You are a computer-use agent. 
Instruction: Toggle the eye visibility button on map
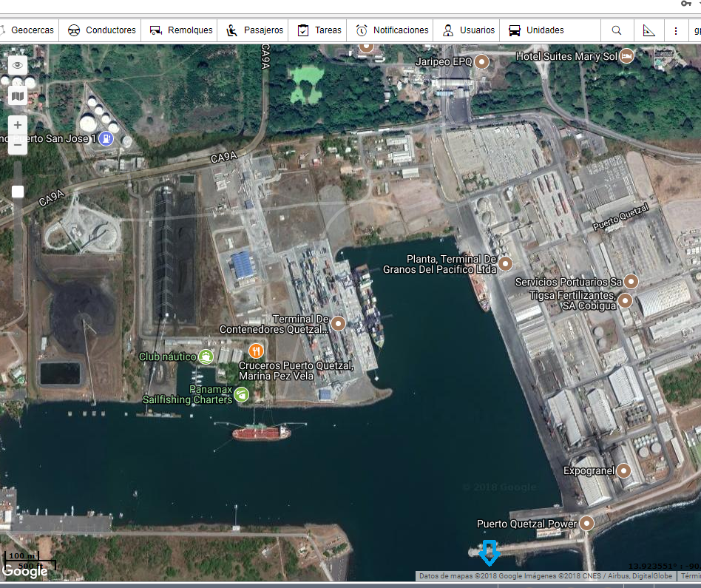(18, 66)
